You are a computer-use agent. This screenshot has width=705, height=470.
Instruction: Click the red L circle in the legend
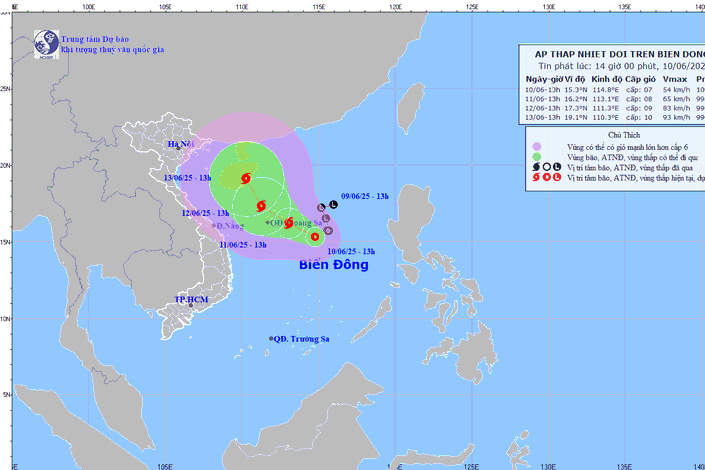click(x=556, y=177)
